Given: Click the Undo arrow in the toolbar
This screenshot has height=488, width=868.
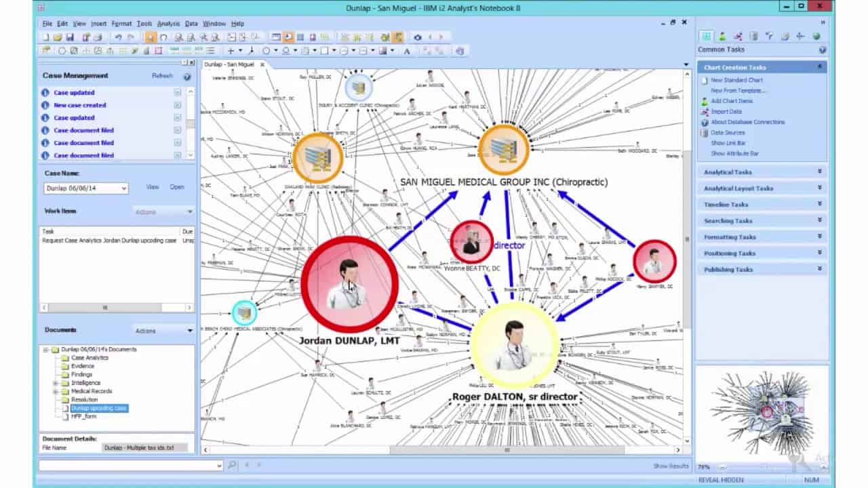Looking at the screenshot, I should [119, 37].
